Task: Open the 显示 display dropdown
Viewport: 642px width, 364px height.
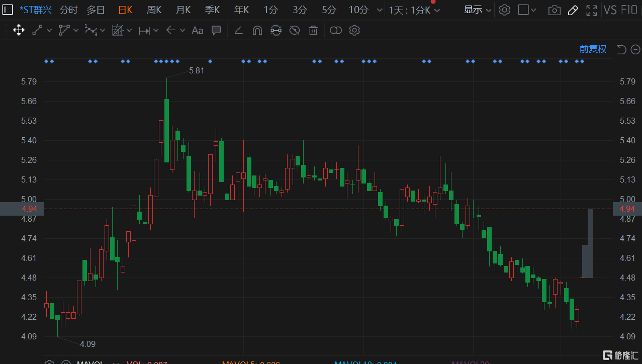Action: [x=477, y=10]
